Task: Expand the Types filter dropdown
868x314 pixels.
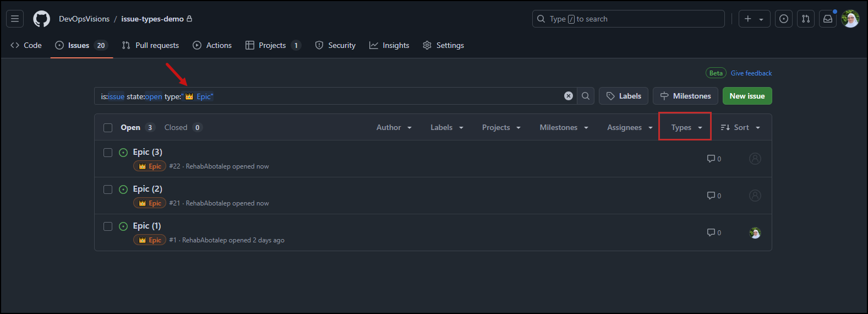Action: tap(686, 127)
